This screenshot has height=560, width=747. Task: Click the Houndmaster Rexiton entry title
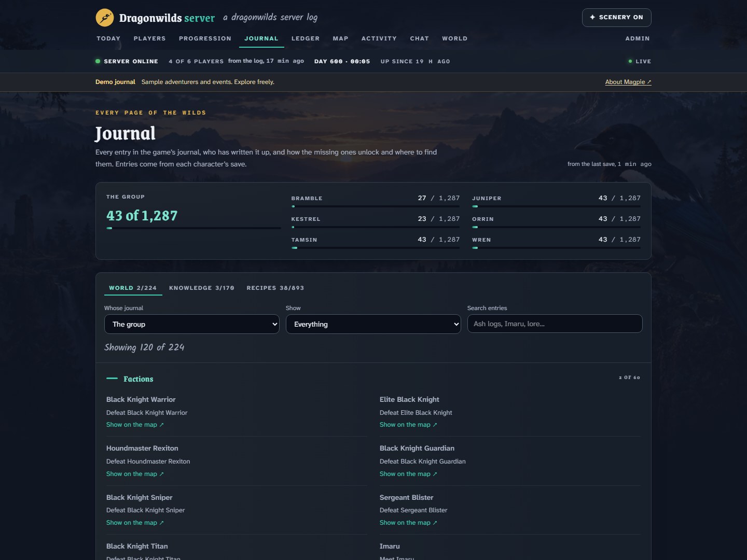pyautogui.click(x=142, y=448)
